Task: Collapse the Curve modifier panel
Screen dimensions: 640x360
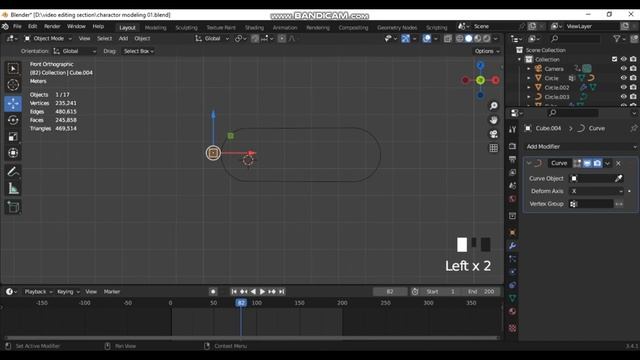Action: (529, 163)
